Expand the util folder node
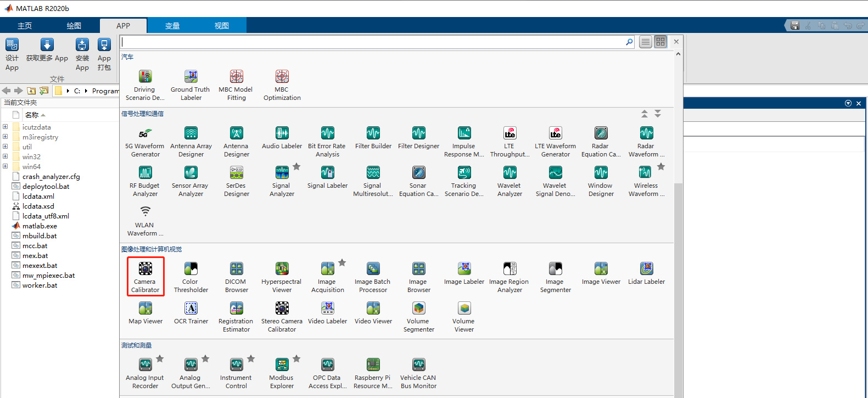 pyautogui.click(x=5, y=147)
